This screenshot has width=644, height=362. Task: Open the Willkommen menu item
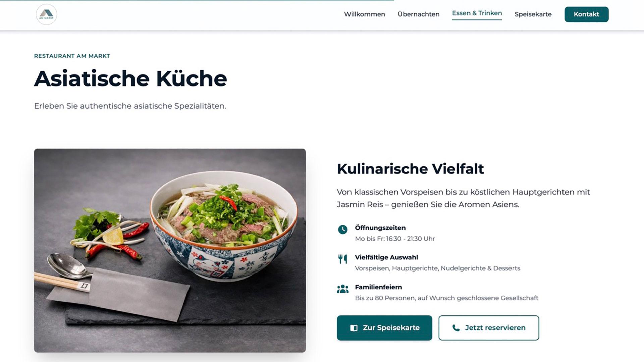click(x=365, y=14)
